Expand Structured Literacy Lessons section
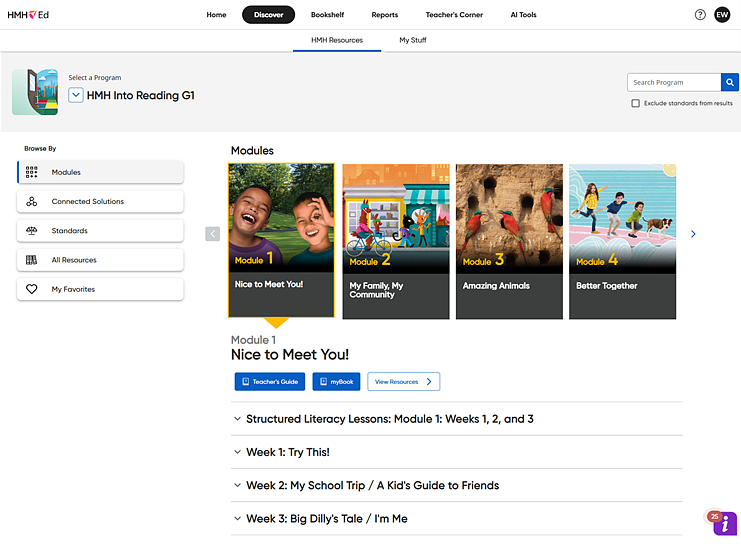Image resolution: width=741 pixels, height=549 pixels. tap(457, 419)
